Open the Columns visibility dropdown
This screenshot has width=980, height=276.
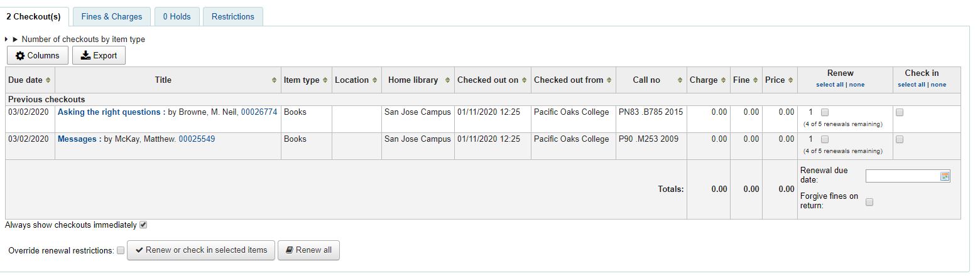(38, 55)
